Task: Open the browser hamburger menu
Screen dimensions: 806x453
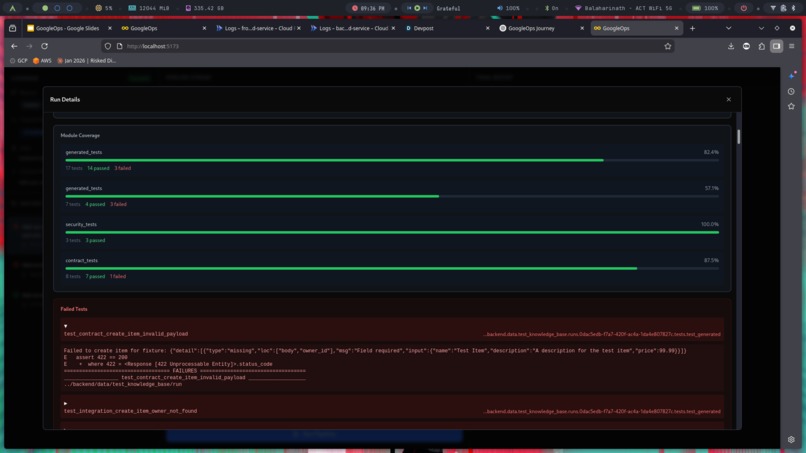Action: pos(792,46)
